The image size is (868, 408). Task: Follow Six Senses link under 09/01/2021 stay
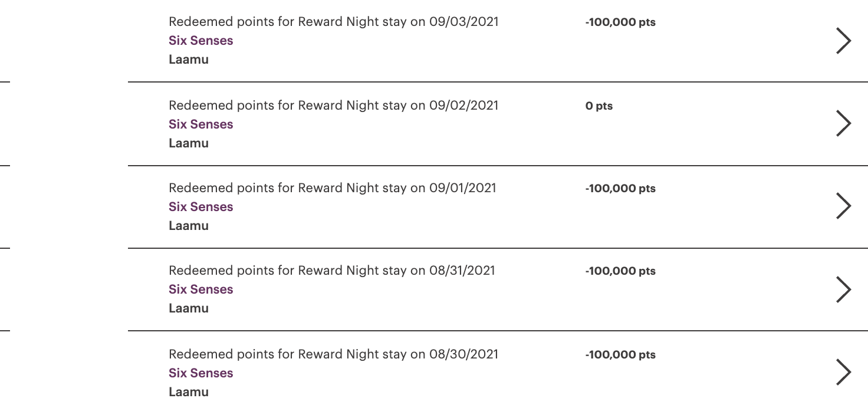click(x=201, y=207)
